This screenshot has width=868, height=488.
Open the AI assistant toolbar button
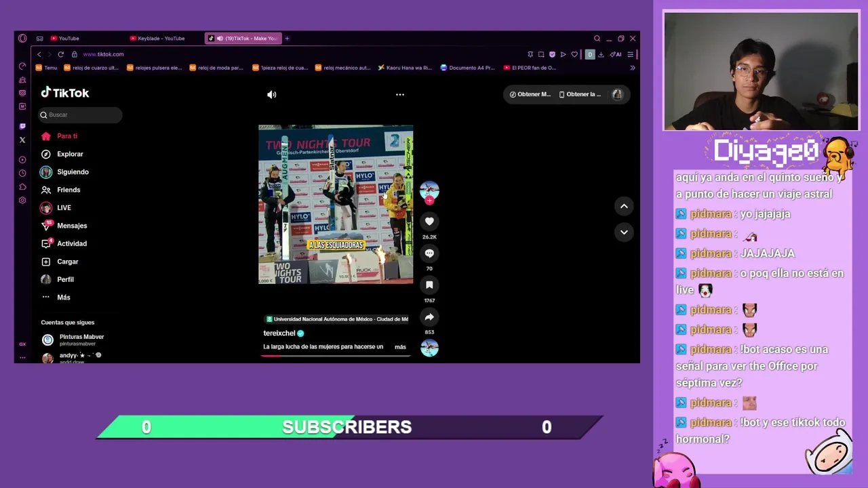pyautogui.click(x=616, y=54)
